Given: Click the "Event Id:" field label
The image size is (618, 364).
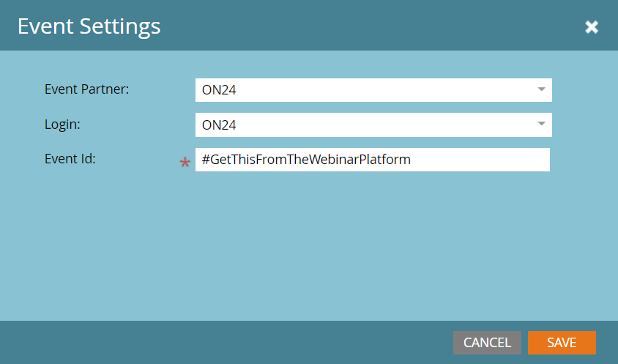Looking at the screenshot, I should (x=70, y=158).
